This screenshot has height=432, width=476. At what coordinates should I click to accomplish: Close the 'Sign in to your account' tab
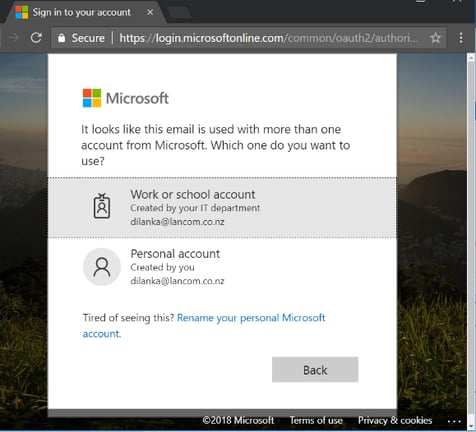(150, 12)
